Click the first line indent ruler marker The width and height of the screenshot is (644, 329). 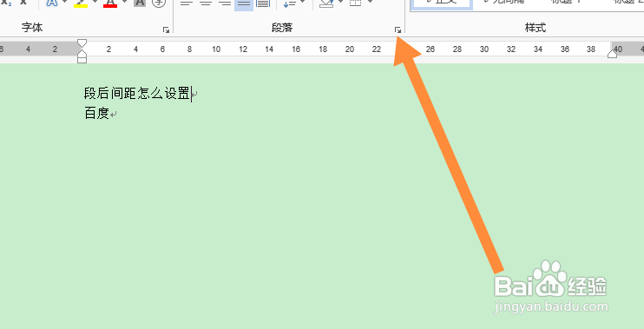tap(82, 43)
